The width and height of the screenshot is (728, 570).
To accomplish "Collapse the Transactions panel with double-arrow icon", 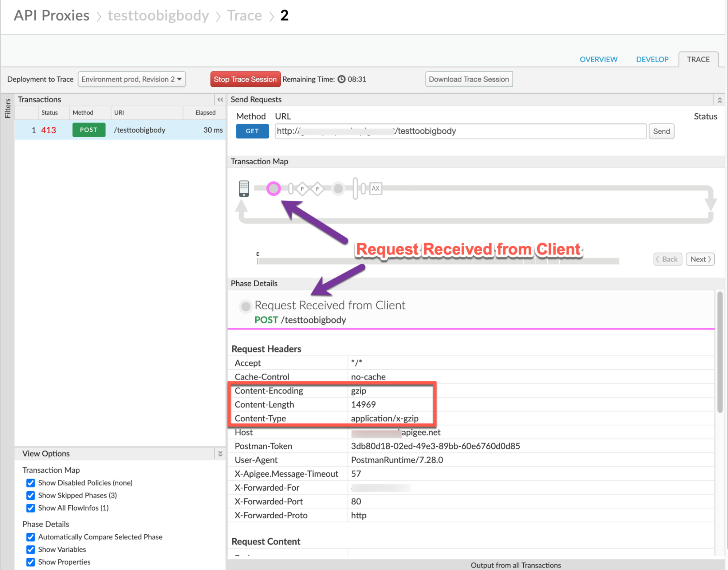I will click(x=220, y=99).
